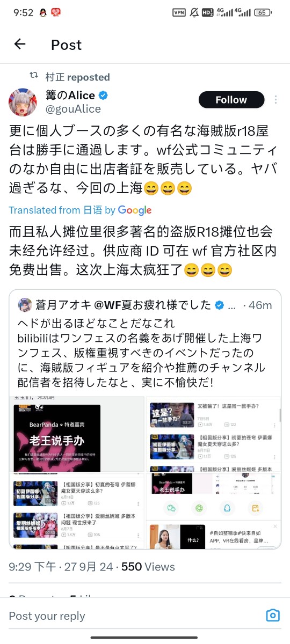Tap the battery indicator in status bar

(263, 12)
